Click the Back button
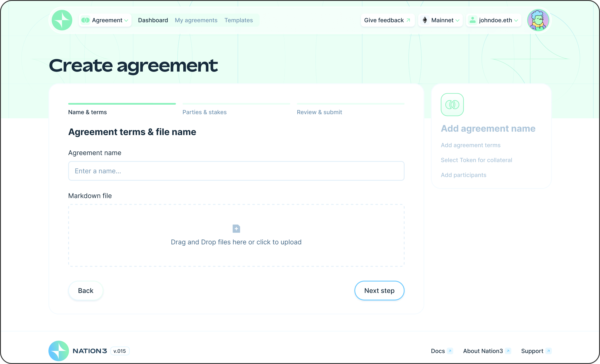The image size is (600, 364). pos(86,291)
